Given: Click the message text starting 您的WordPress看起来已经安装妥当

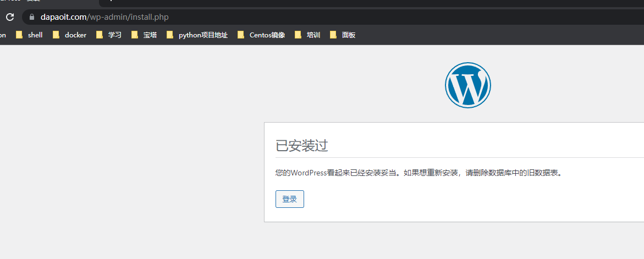Looking at the screenshot, I should coord(419,173).
